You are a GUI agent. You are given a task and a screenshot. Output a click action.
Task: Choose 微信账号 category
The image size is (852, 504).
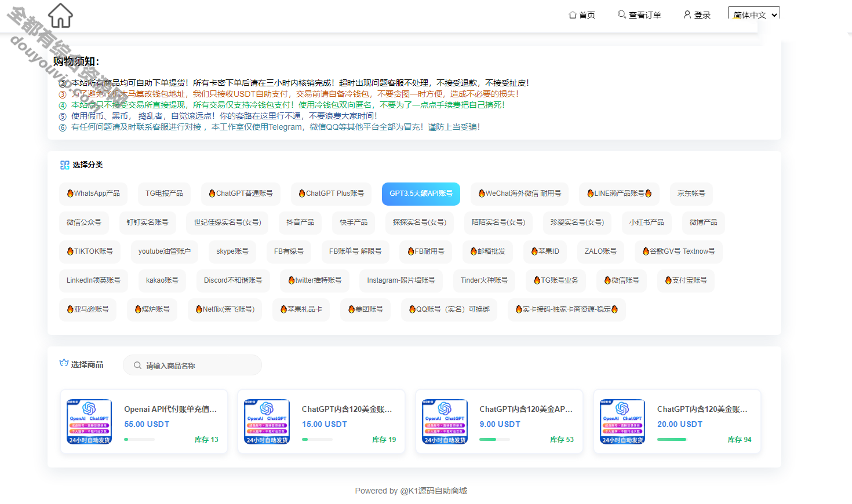[x=622, y=280]
